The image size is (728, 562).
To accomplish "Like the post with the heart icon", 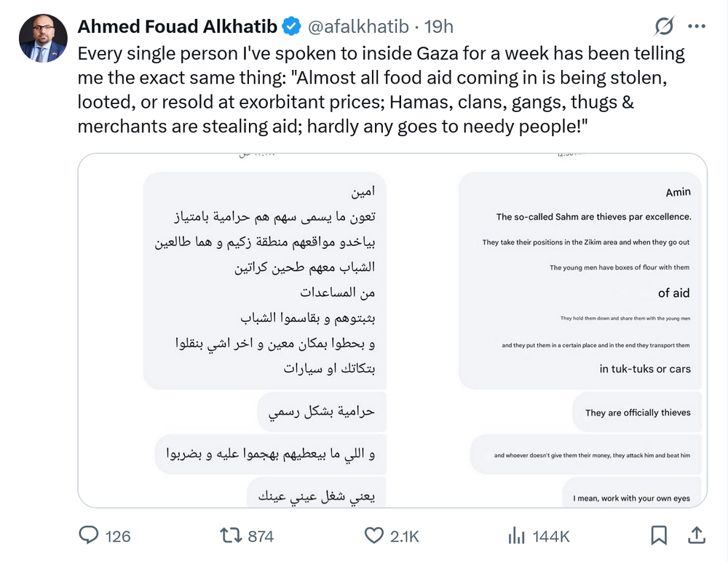I will coord(373,536).
